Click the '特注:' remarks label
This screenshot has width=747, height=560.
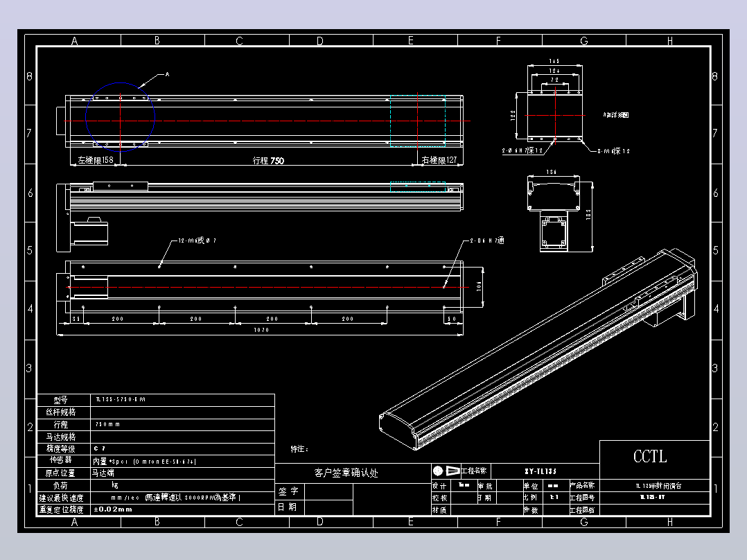[x=299, y=449]
